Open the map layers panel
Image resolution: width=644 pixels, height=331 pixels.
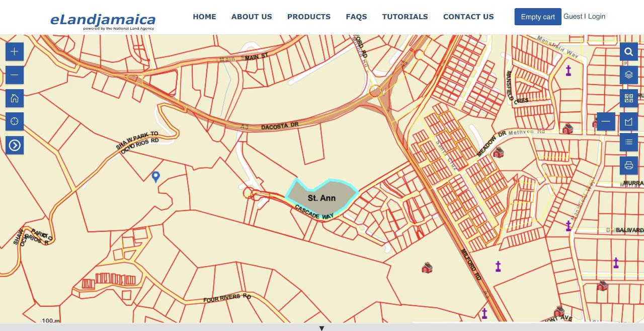click(628, 75)
